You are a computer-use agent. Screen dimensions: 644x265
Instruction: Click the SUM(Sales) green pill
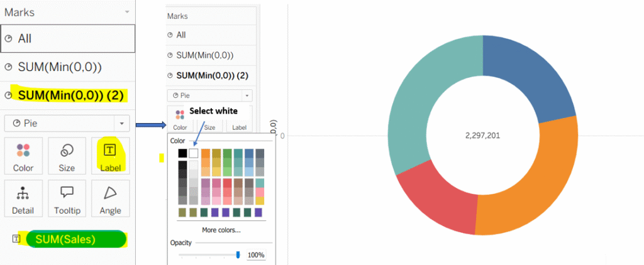(x=75, y=239)
